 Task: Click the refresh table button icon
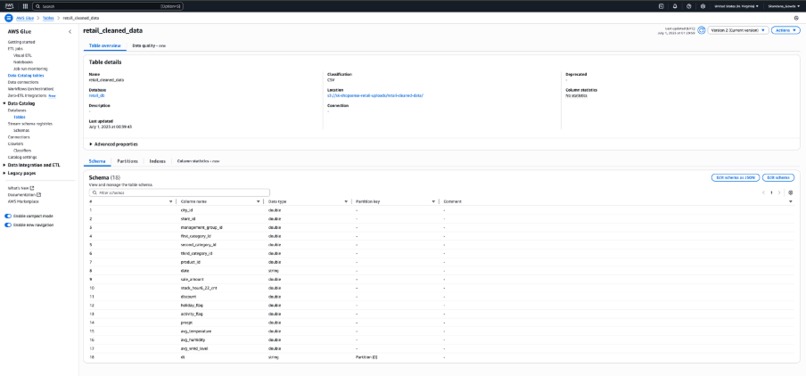(701, 30)
